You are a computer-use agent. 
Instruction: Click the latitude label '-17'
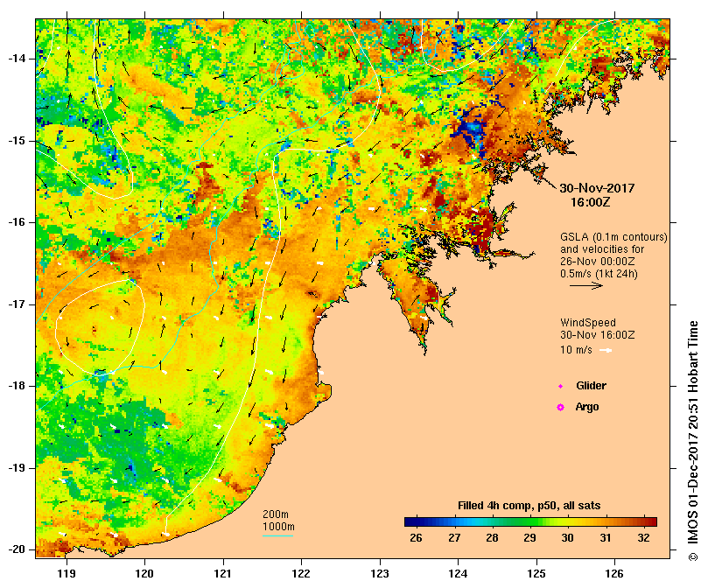17,304
